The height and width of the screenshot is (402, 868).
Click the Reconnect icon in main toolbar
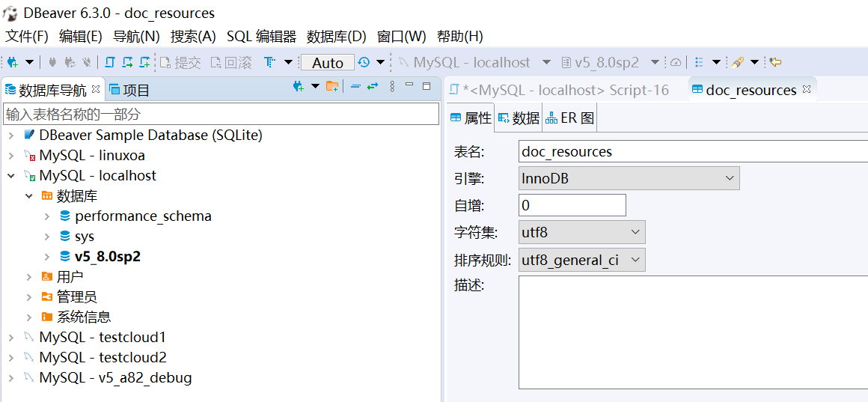click(x=70, y=63)
